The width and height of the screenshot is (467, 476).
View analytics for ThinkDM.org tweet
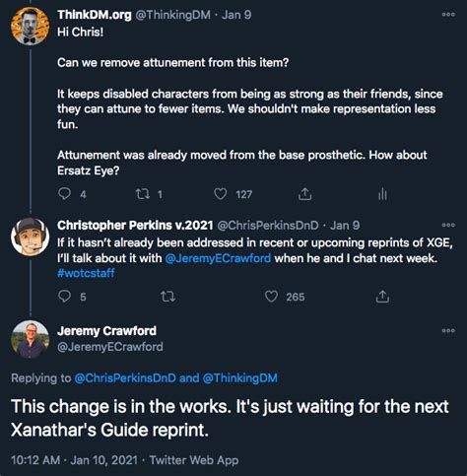[382, 194]
